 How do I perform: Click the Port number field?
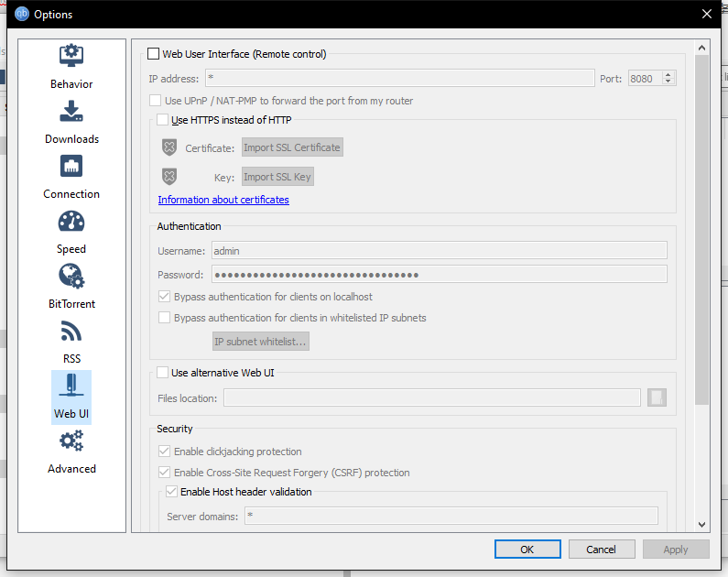click(x=646, y=79)
